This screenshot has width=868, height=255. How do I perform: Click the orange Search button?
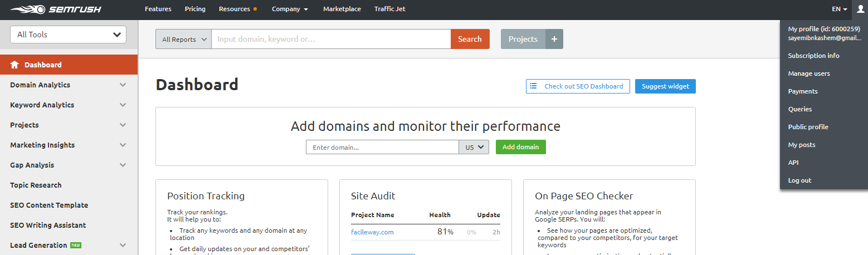point(470,39)
